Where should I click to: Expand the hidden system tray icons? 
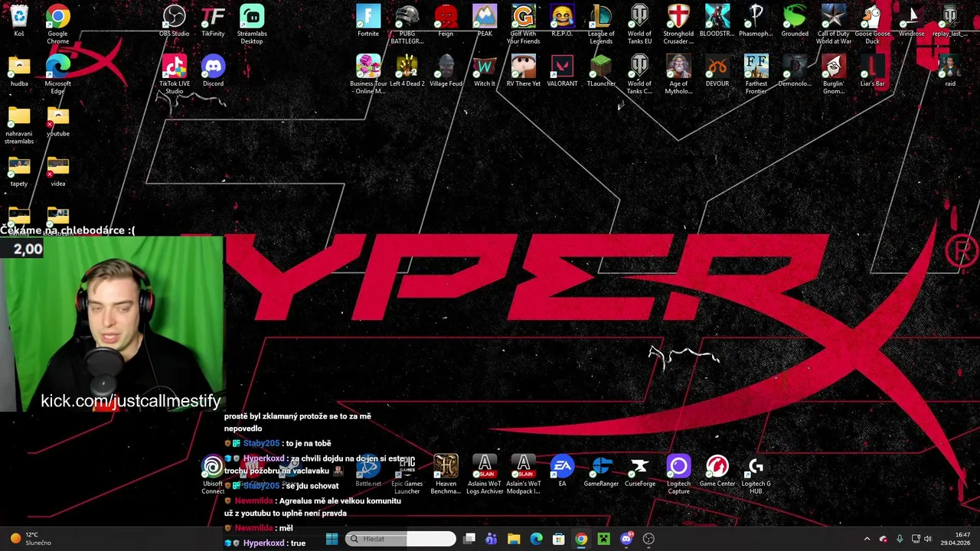coord(867,539)
